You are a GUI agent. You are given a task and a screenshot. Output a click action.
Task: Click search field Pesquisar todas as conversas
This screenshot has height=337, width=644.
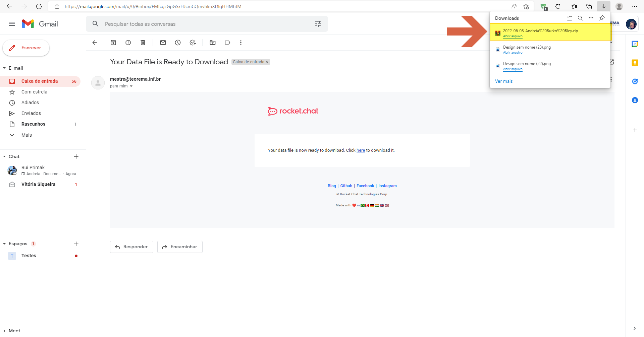[x=207, y=24]
